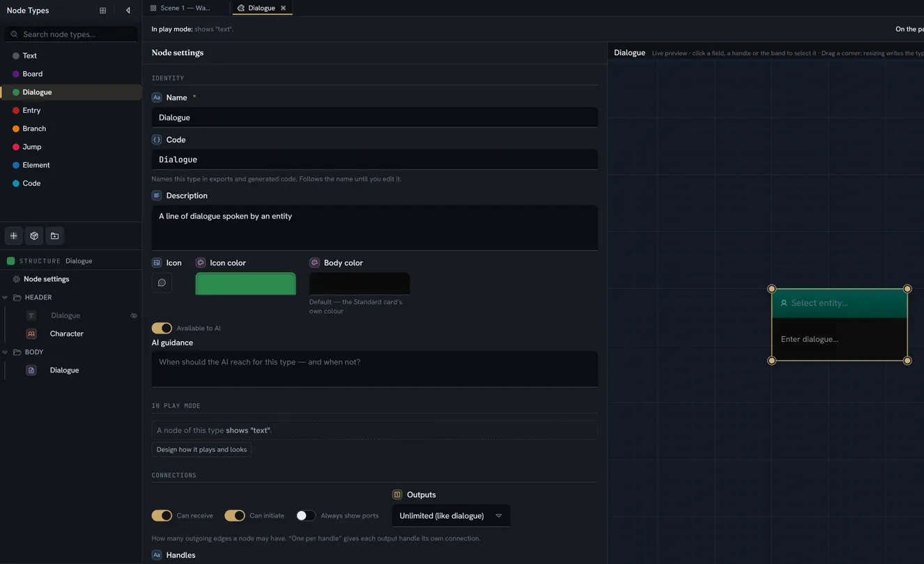This screenshot has height=564, width=924.
Task: Click the Character field icon under HEADER
Action: 31,334
